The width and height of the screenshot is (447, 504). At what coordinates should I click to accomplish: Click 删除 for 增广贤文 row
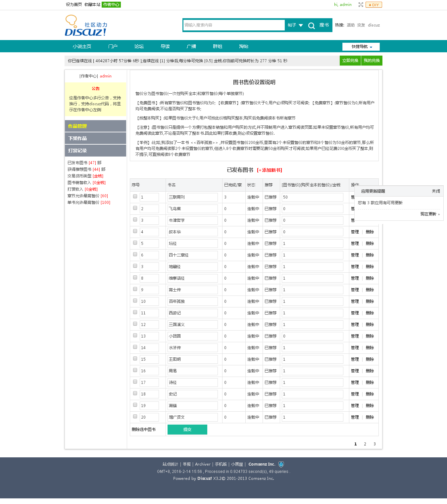click(x=370, y=417)
